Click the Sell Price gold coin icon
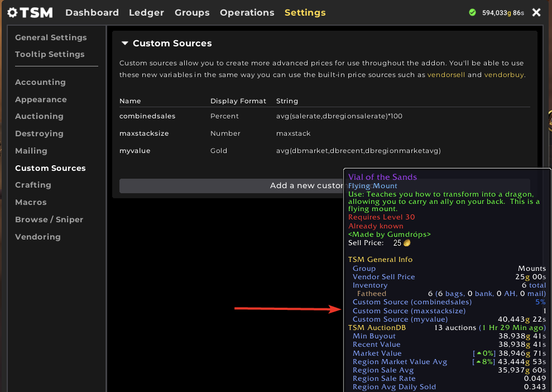This screenshot has width=552, height=392. (407, 243)
